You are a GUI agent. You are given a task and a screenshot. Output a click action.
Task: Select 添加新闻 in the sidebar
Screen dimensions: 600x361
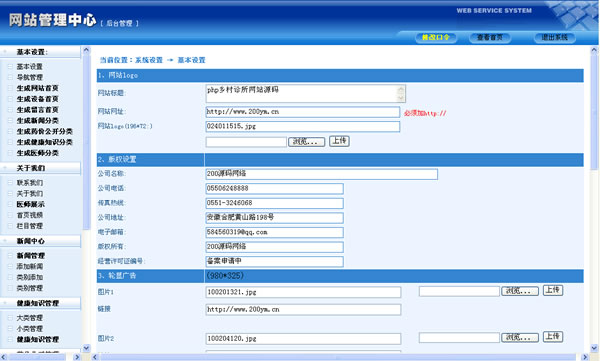tap(29, 266)
